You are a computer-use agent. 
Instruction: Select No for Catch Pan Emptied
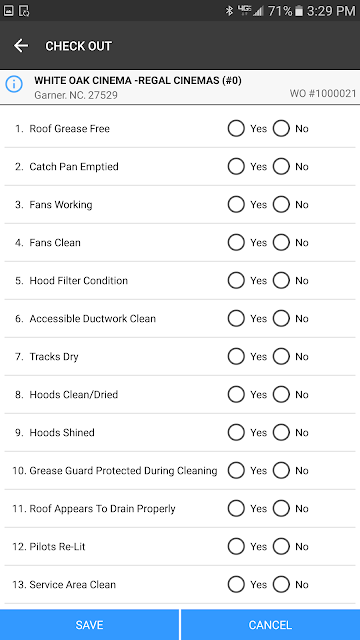281,167
